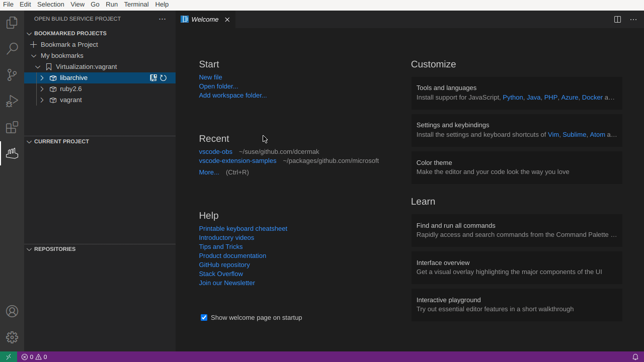
Task: Open the Interface overview card
Action: tap(517, 267)
